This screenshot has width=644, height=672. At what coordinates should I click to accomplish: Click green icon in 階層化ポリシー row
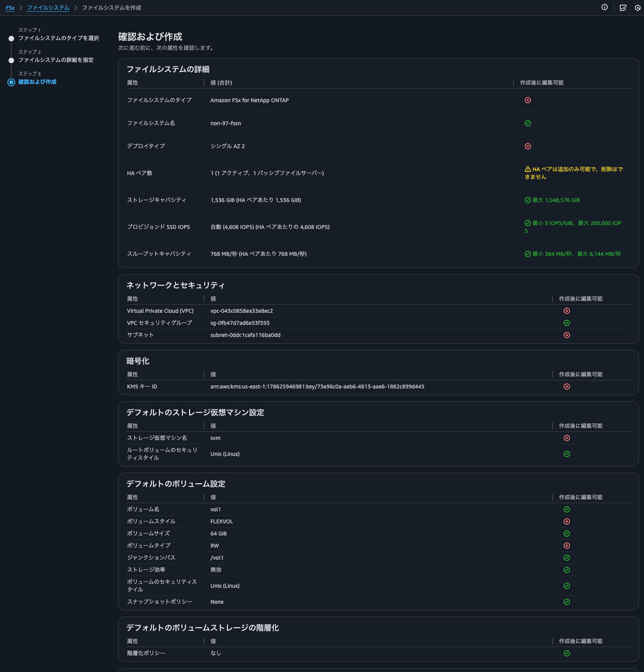567,653
